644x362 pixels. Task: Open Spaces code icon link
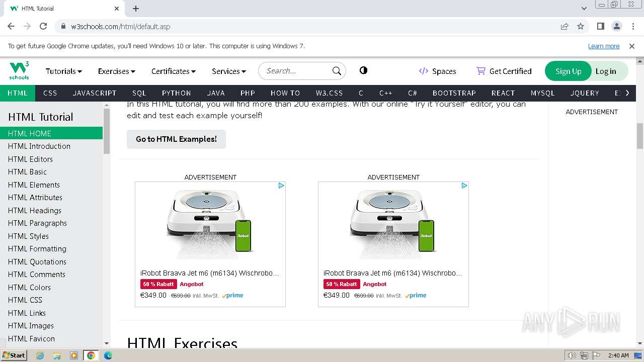click(x=424, y=71)
